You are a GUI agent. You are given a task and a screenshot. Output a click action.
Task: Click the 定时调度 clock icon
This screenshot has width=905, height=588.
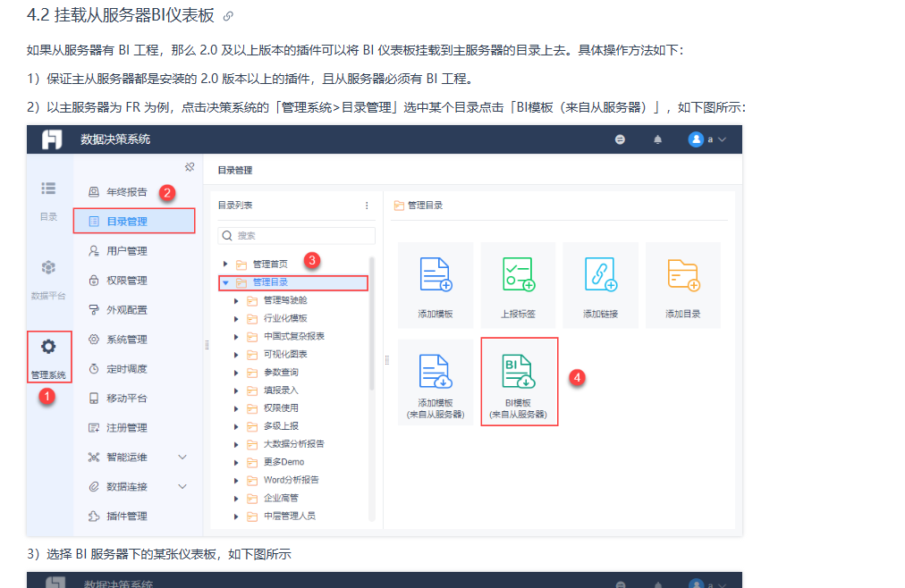[x=94, y=368]
